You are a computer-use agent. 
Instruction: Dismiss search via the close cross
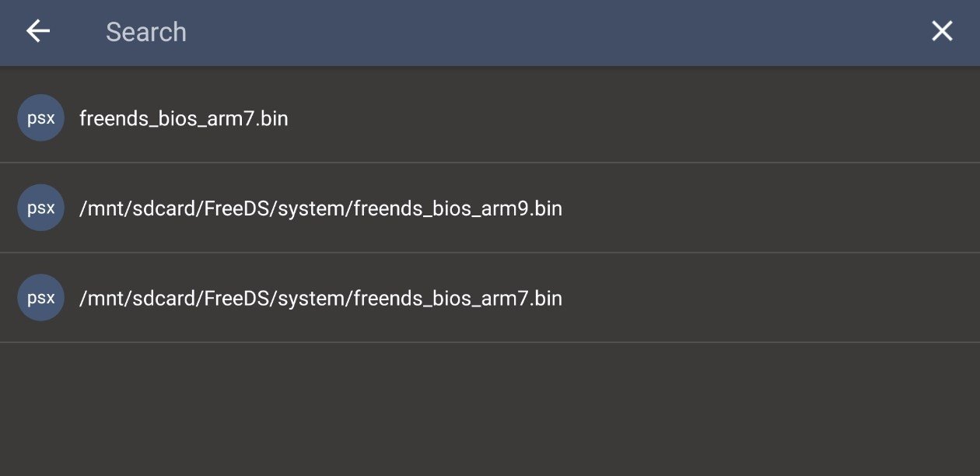(x=942, y=31)
